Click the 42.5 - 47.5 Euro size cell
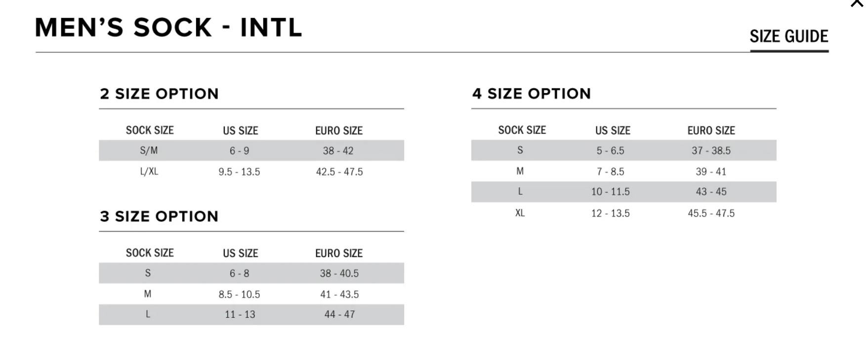The image size is (868, 350). 339,172
